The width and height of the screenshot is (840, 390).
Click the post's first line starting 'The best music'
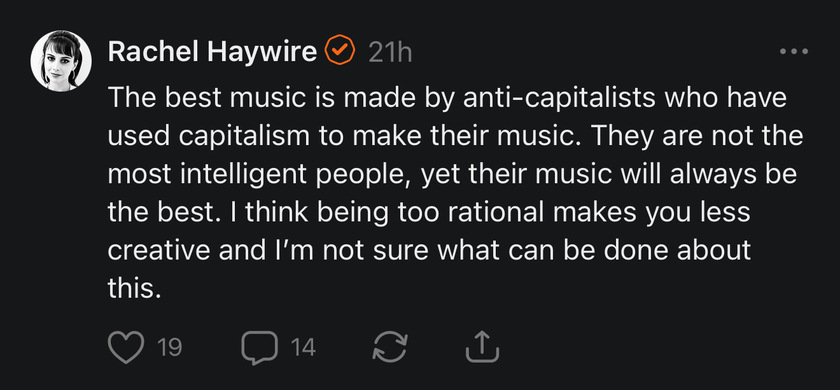click(447, 100)
